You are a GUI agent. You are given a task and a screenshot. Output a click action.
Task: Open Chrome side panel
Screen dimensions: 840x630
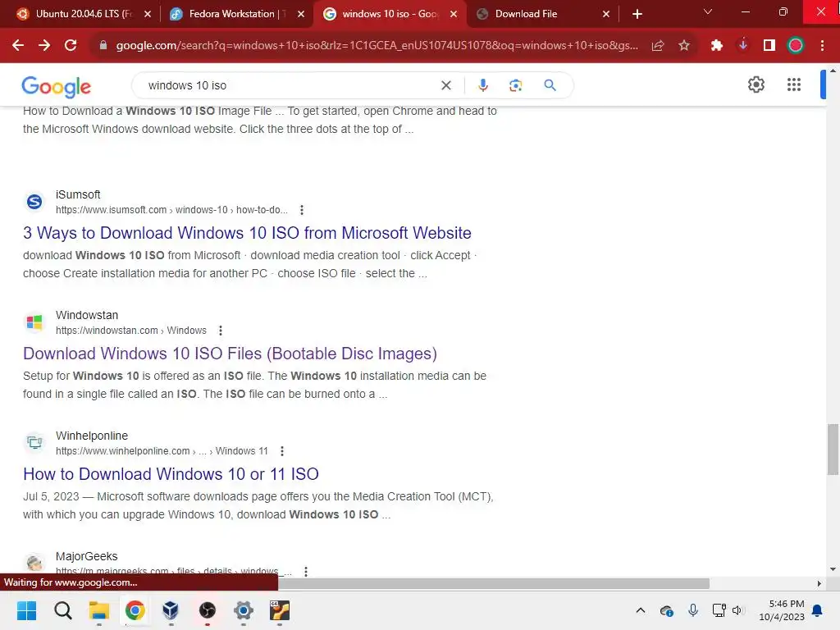pyautogui.click(x=769, y=46)
